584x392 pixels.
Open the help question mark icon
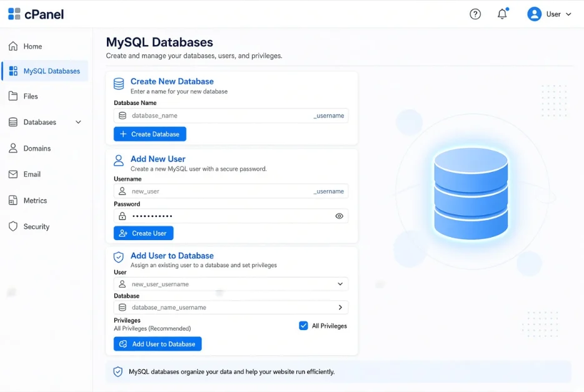(475, 14)
